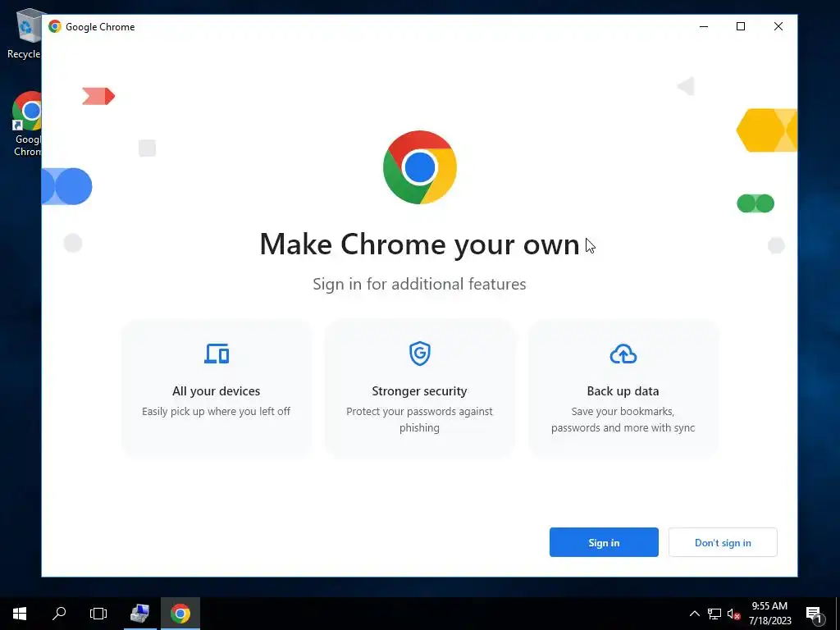Image resolution: width=840 pixels, height=630 pixels.
Task: Click 'Google Chrome' window title text
Action: tap(100, 27)
